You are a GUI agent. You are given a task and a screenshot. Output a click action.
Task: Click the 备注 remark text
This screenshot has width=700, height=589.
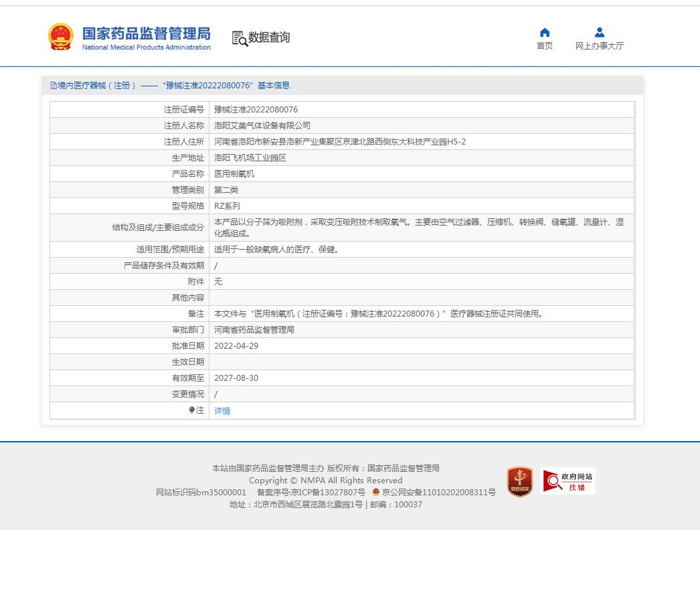[379, 313]
